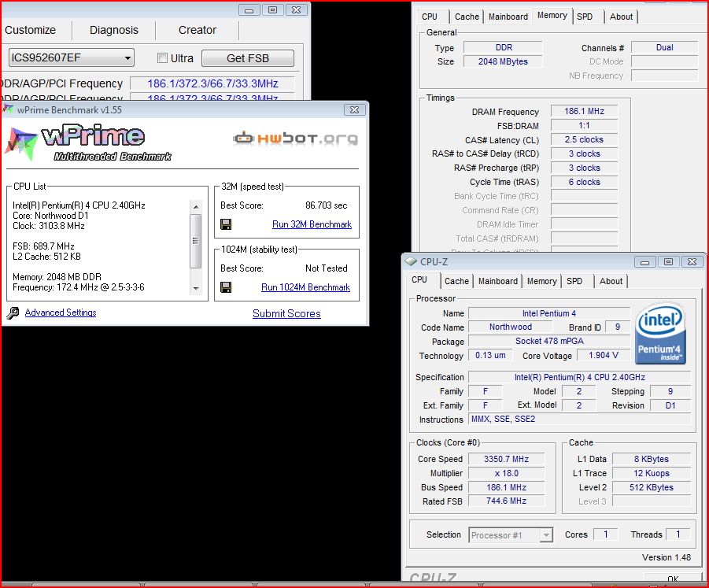Open SPD tab in rear CPU-Z window
The height and width of the screenshot is (588, 709).
pyautogui.click(x=585, y=17)
